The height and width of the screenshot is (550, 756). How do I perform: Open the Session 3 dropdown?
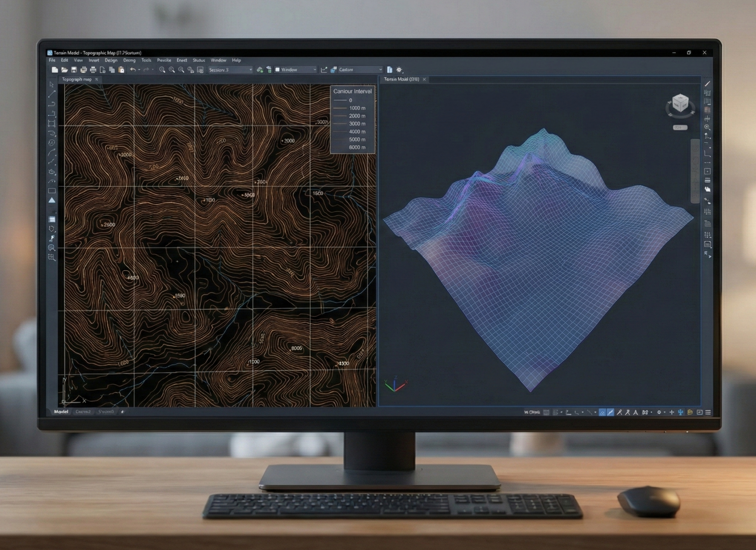point(230,70)
